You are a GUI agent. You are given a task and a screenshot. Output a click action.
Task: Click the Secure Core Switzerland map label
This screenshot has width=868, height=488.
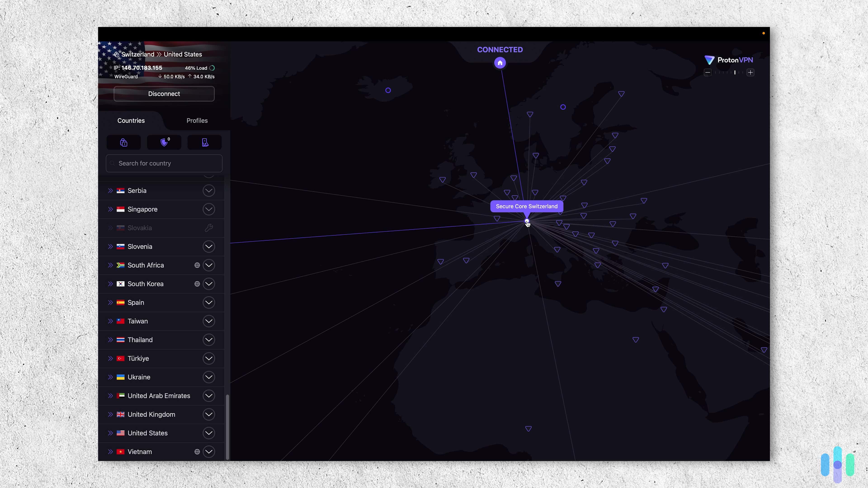526,206
